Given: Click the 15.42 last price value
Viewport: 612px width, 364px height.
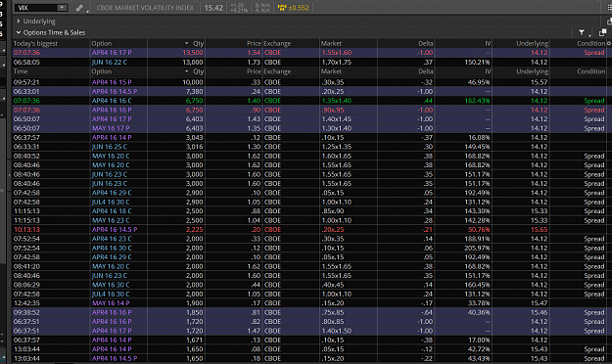Looking at the screenshot, I should click(x=213, y=8).
